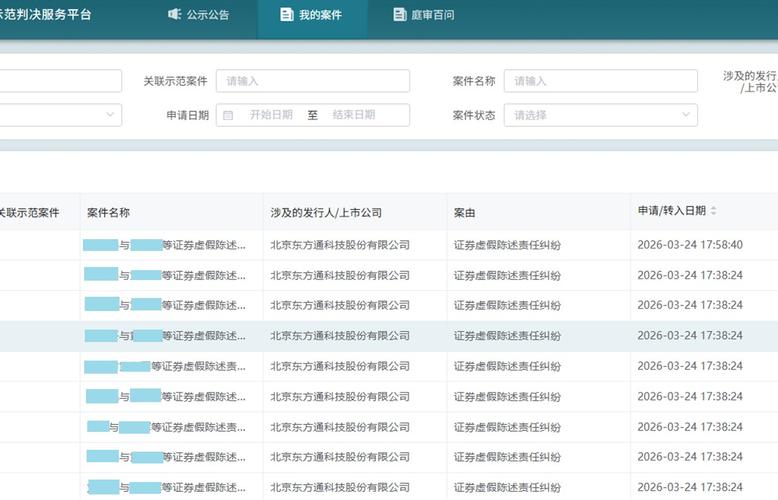
Task: Click the calendar icon in 申请日期
Action: (x=228, y=115)
